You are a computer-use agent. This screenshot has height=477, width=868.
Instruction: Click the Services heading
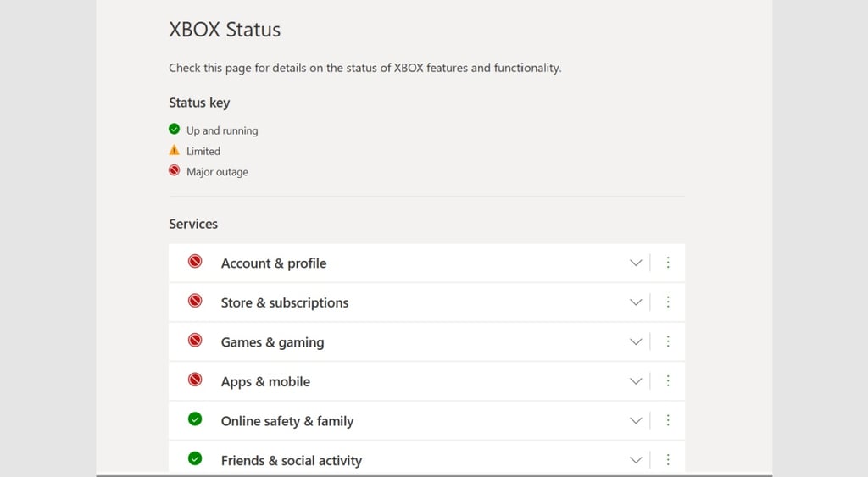pos(193,225)
